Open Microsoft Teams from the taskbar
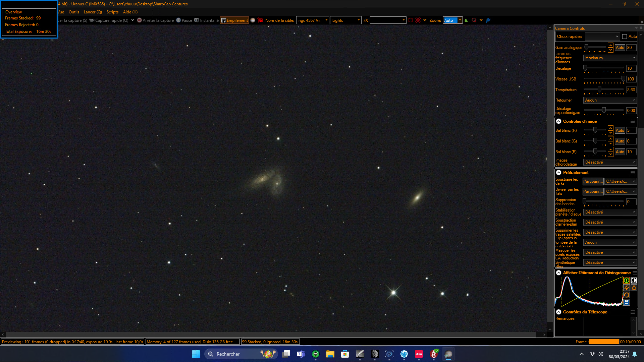 tap(301, 354)
